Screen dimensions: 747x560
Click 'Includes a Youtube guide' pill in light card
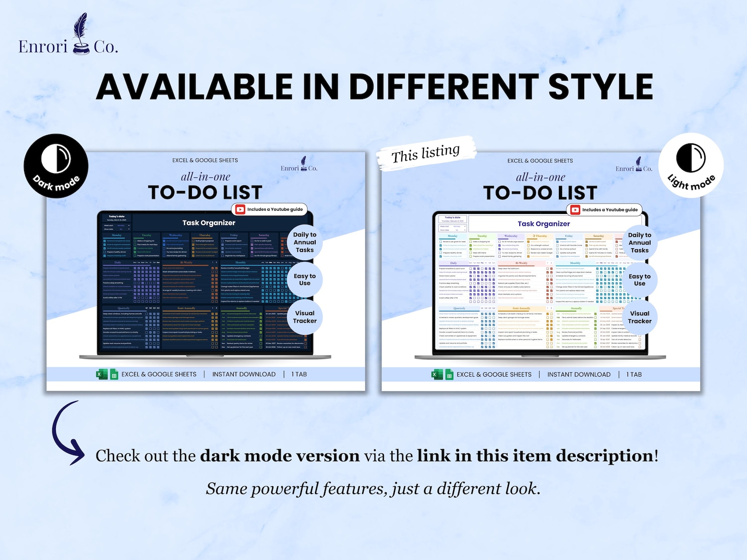tap(604, 210)
